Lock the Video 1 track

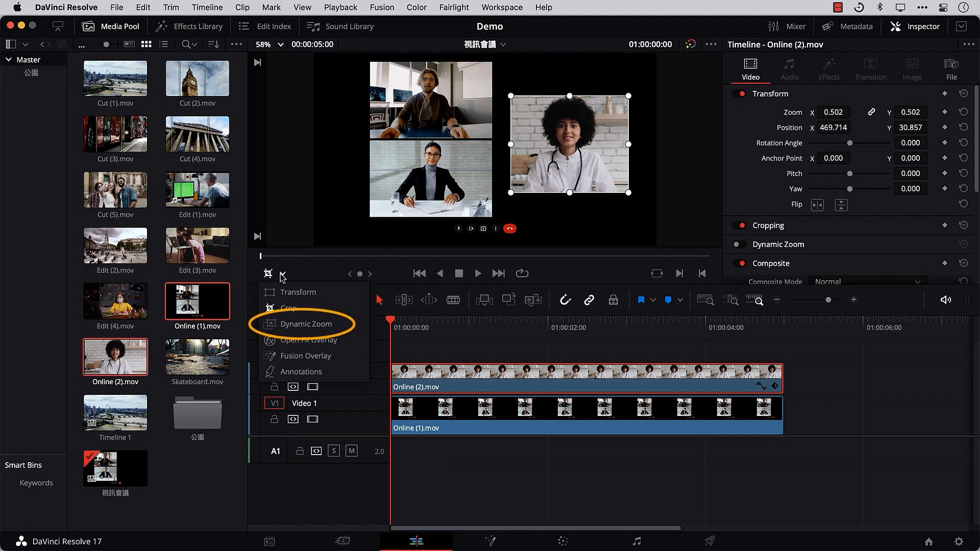[x=275, y=419]
